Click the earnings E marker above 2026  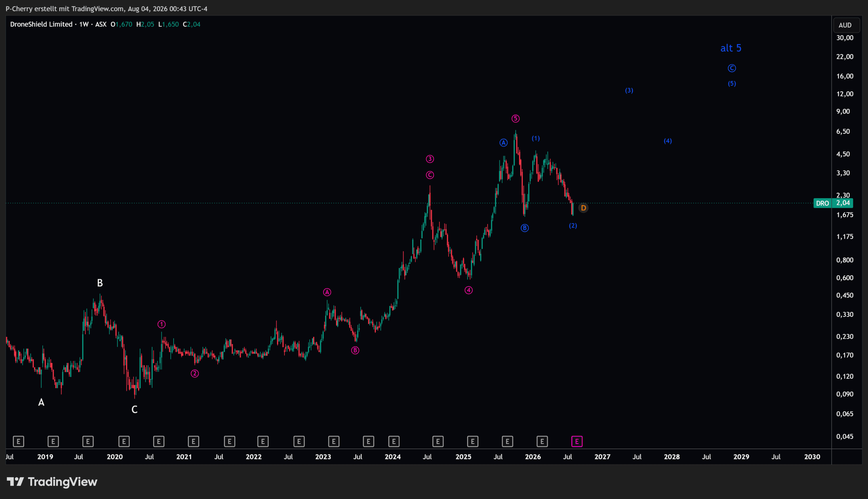point(542,441)
